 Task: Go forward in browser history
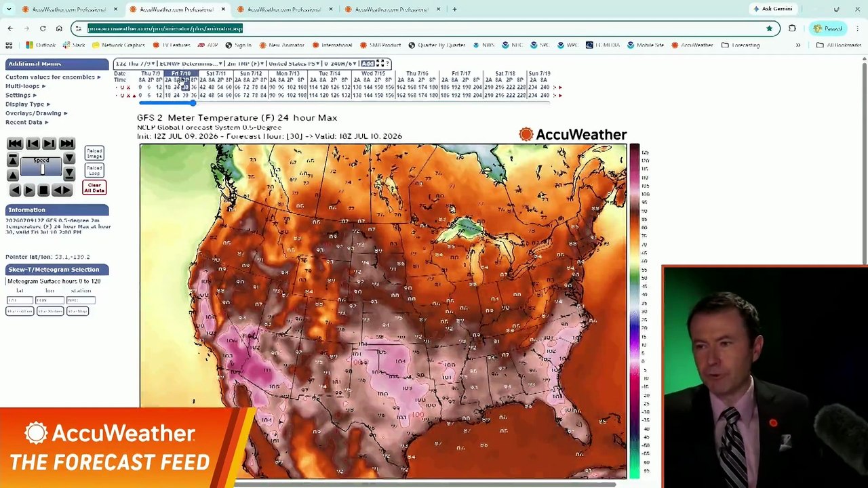(x=26, y=28)
